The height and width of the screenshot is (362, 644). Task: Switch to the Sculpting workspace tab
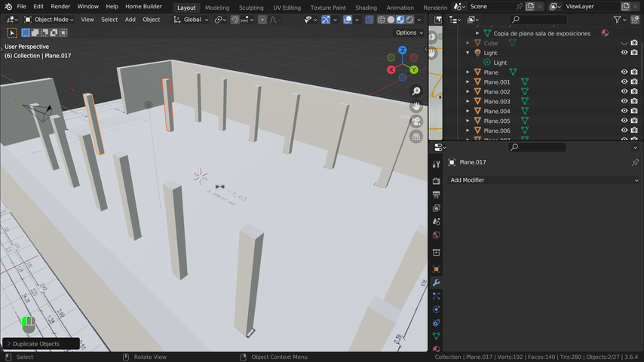(x=251, y=8)
